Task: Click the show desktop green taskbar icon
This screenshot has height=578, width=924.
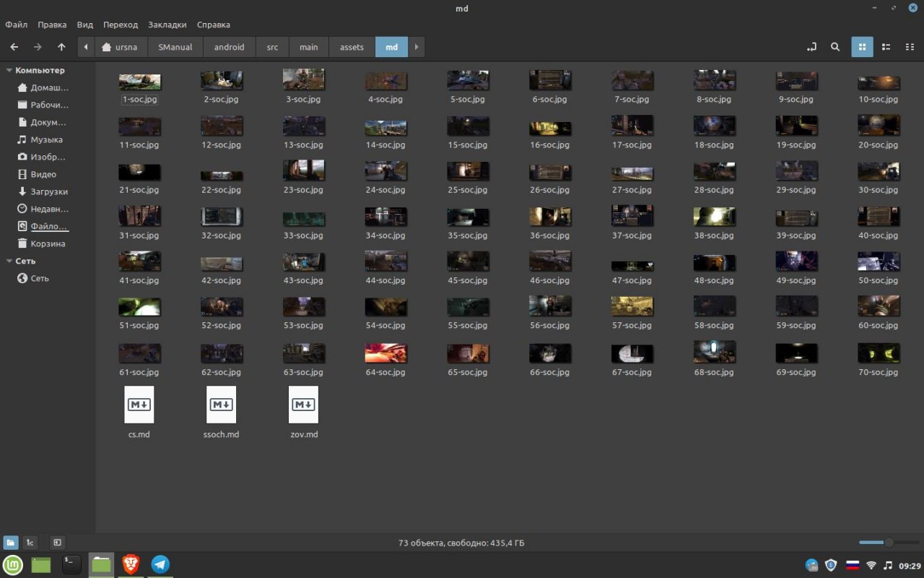Action: [x=41, y=565]
